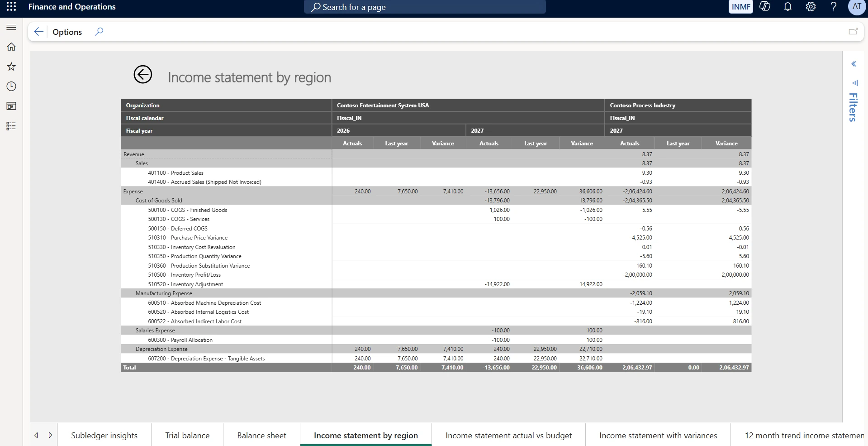Click the navigation pane hamburger icon

pos(11,28)
